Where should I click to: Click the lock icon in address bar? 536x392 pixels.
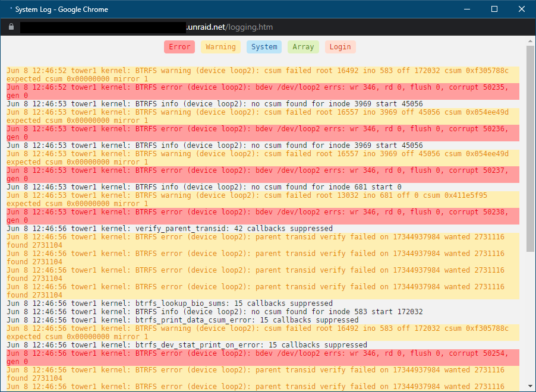point(11,27)
